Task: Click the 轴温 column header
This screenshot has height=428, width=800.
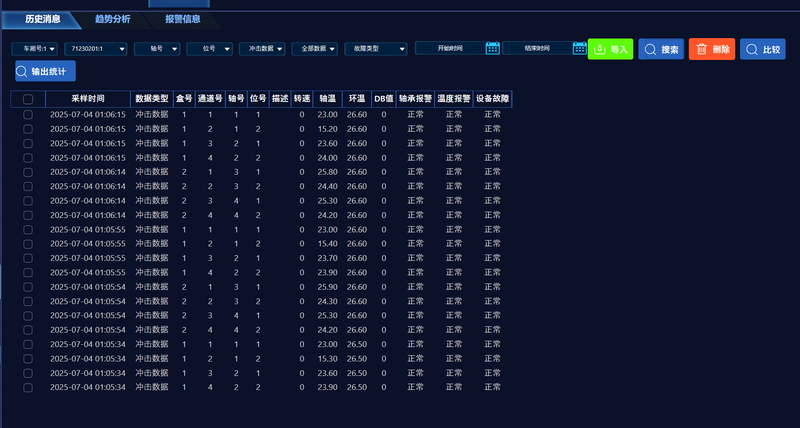Action: coord(328,99)
